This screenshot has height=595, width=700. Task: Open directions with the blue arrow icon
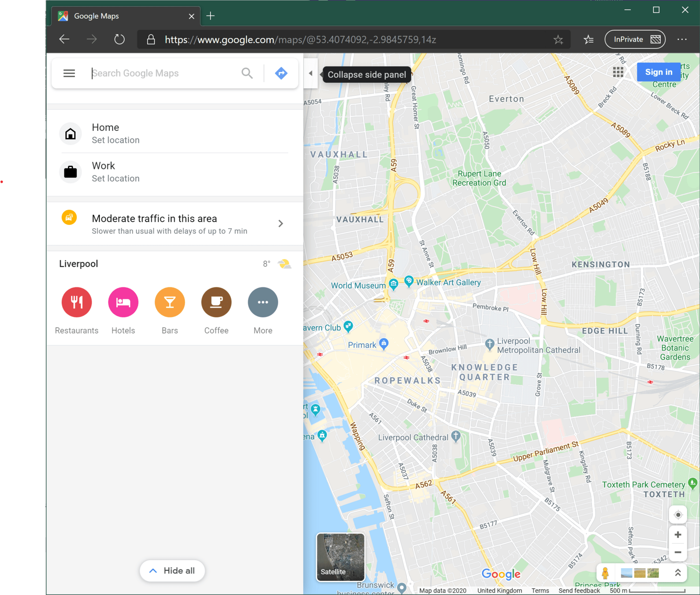point(281,73)
